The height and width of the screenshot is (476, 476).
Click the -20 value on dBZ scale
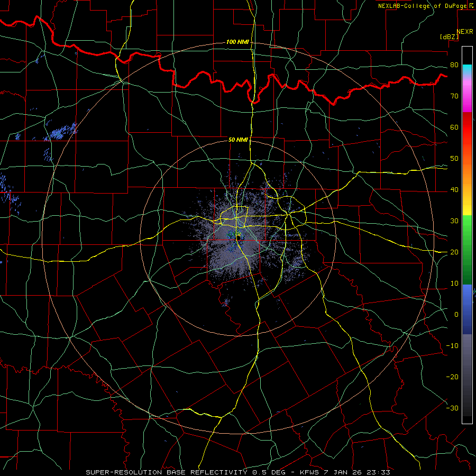pyautogui.click(x=452, y=377)
